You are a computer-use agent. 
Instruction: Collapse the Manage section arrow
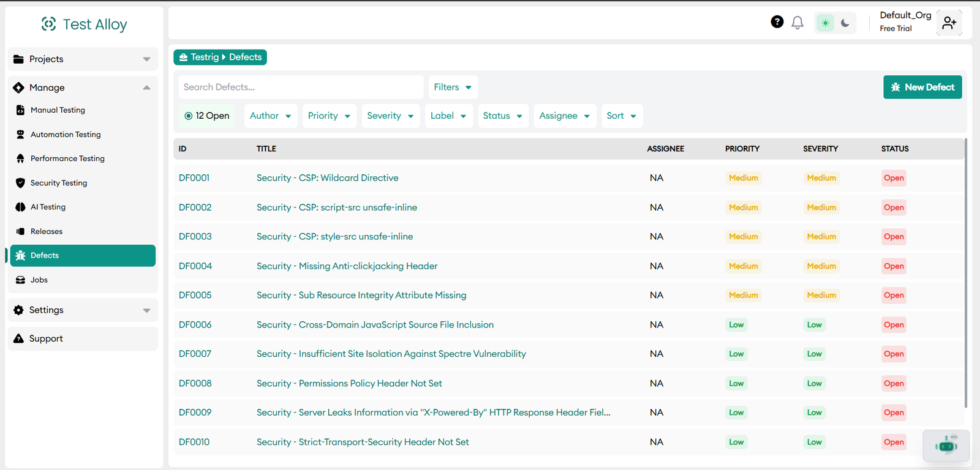pos(146,88)
